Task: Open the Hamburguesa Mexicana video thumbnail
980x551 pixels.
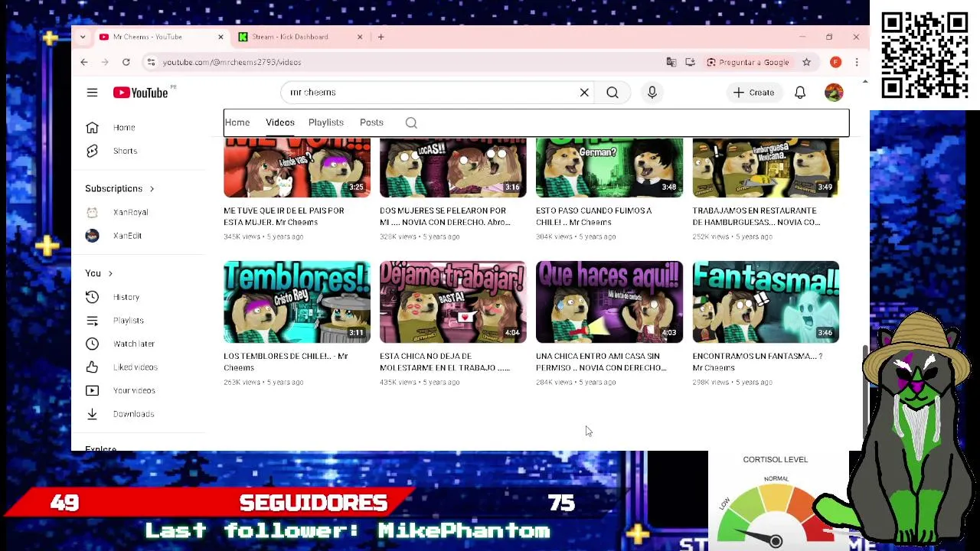Action: (x=766, y=168)
